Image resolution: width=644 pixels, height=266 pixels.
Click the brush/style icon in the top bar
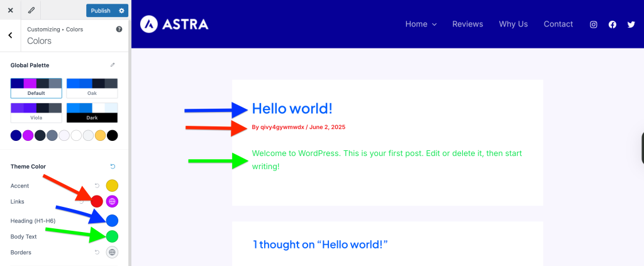(31, 11)
